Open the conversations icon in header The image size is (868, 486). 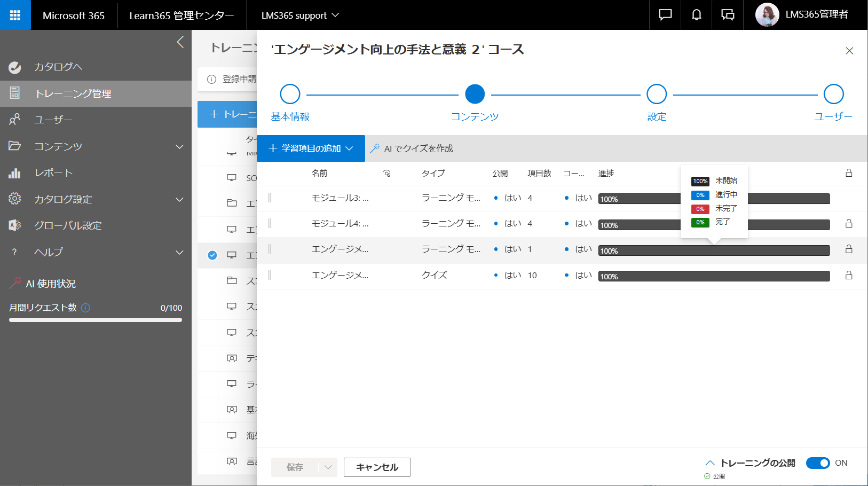[x=728, y=15]
